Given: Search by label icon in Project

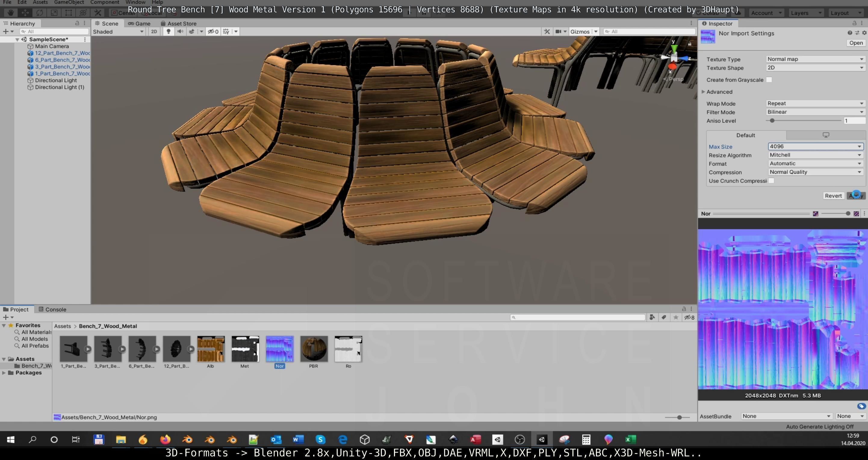Looking at the screenshot, I should (x=664, y=317).
